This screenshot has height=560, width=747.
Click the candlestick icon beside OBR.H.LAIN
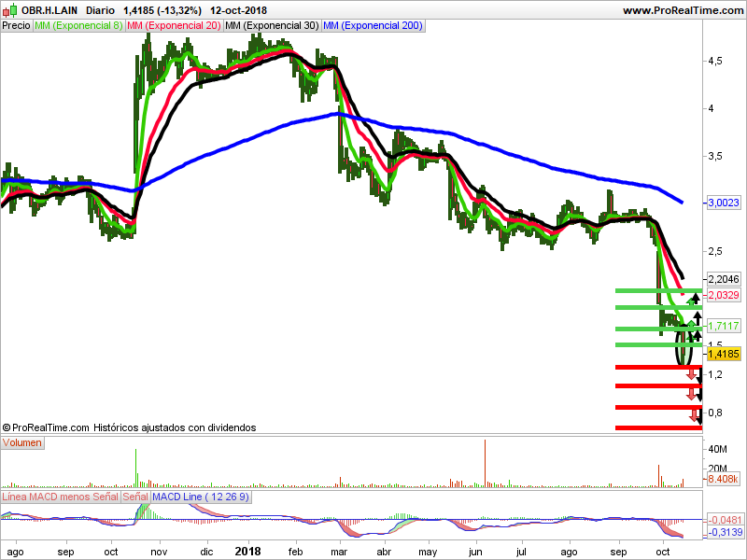coord(9,10)
